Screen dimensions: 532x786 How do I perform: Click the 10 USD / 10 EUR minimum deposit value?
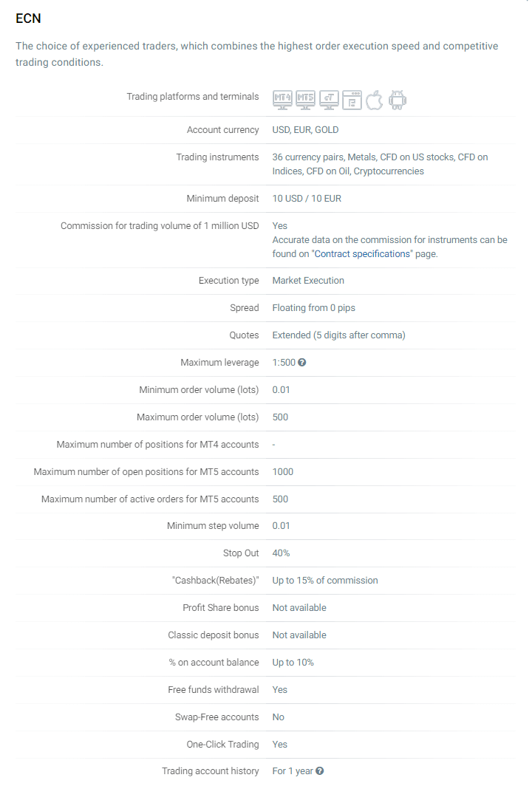coord(307,199)
